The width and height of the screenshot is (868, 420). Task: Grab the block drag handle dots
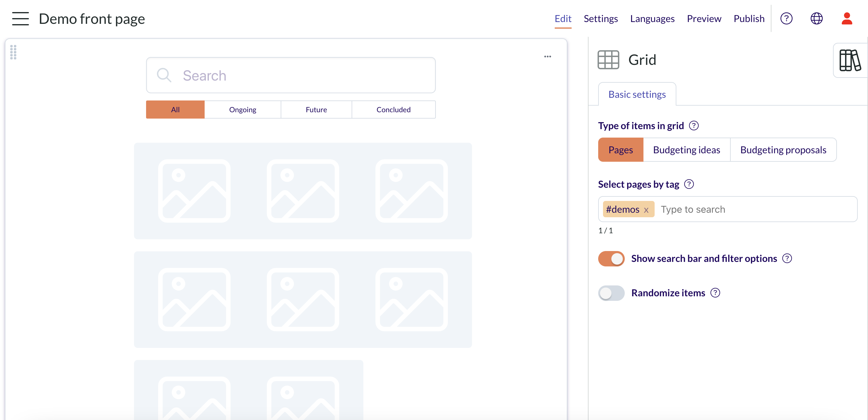coord(13,52)
